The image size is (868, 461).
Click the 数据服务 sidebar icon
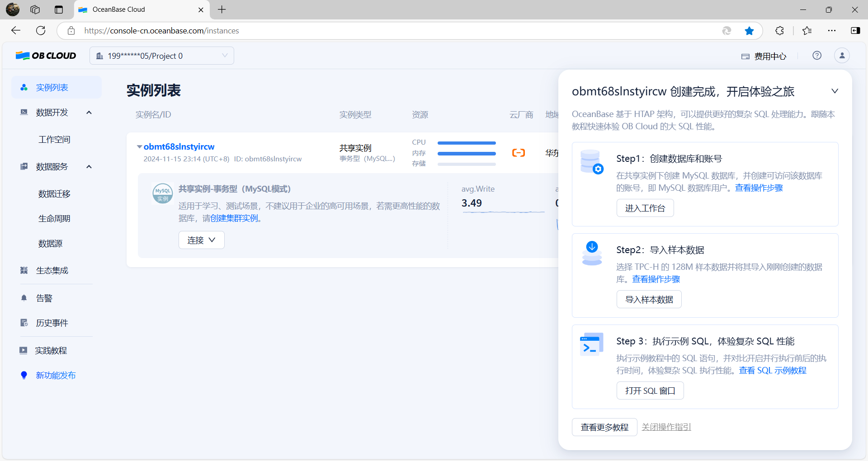(x=24, y=166)
